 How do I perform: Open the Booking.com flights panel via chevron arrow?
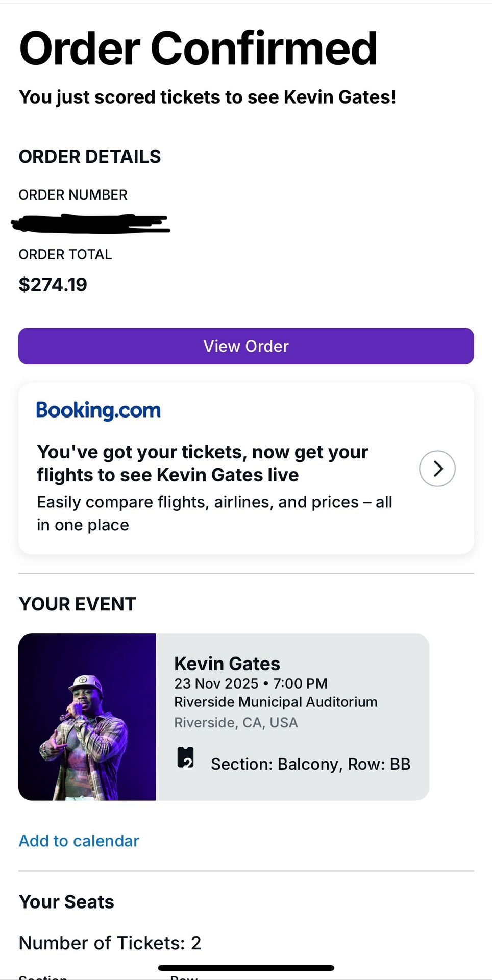click(x=437, y=468)
